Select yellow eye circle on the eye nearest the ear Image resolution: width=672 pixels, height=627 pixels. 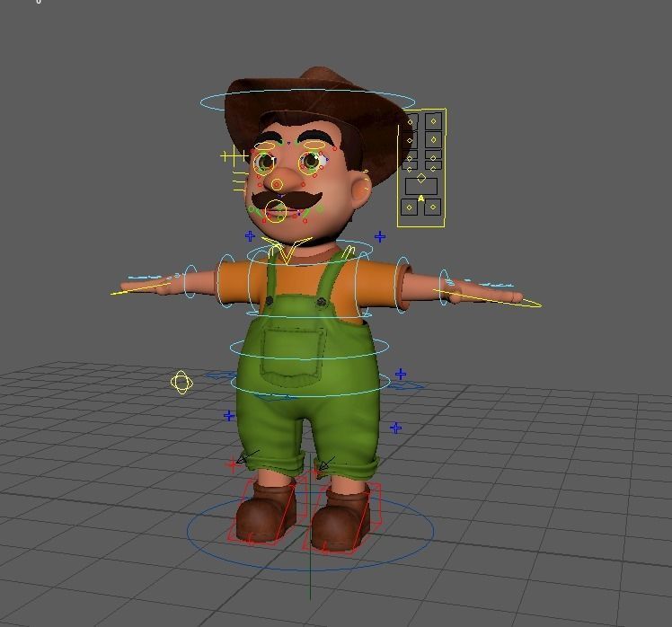pos(309,163)
